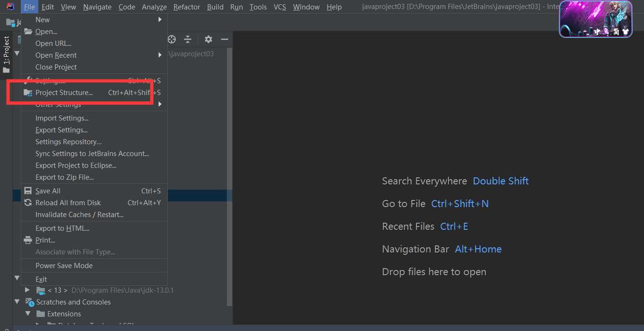The image size is (644, 331).
Task: Open the Project panel gear options
Action: point(209,39)
